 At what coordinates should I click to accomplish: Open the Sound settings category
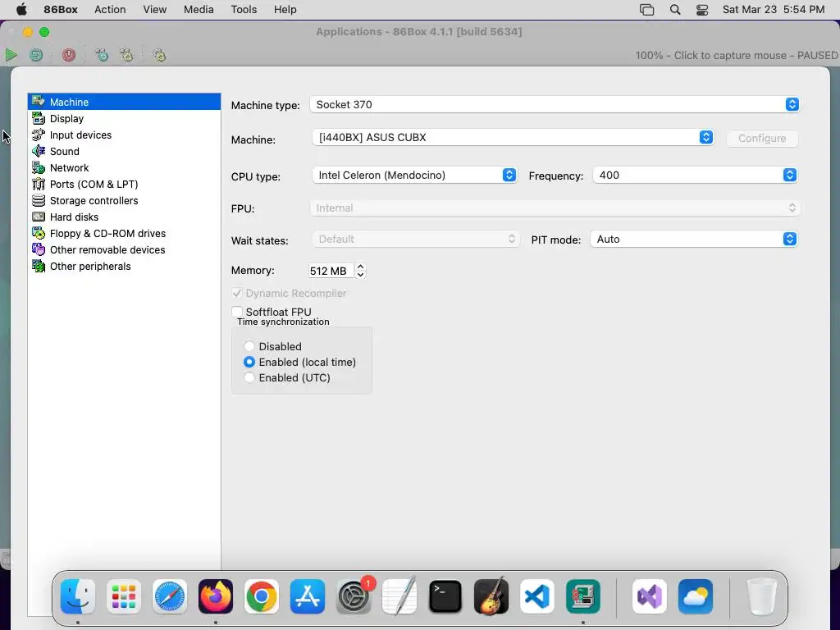click(125, 151)
